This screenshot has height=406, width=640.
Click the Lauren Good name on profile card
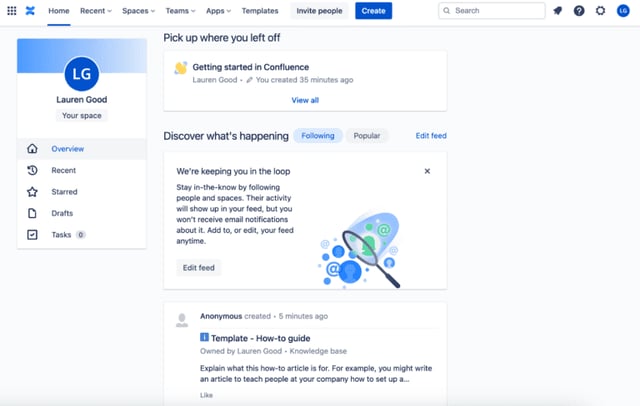tap(82, 100)
